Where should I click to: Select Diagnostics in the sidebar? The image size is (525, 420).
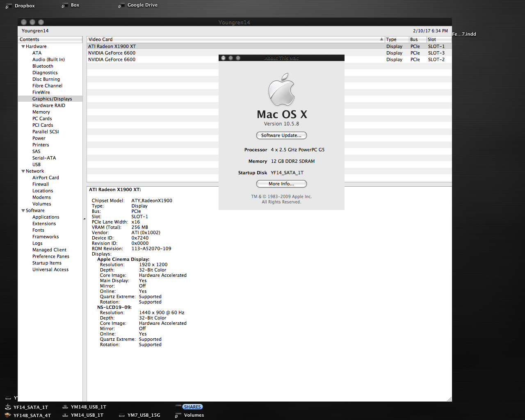click(45, 73)
